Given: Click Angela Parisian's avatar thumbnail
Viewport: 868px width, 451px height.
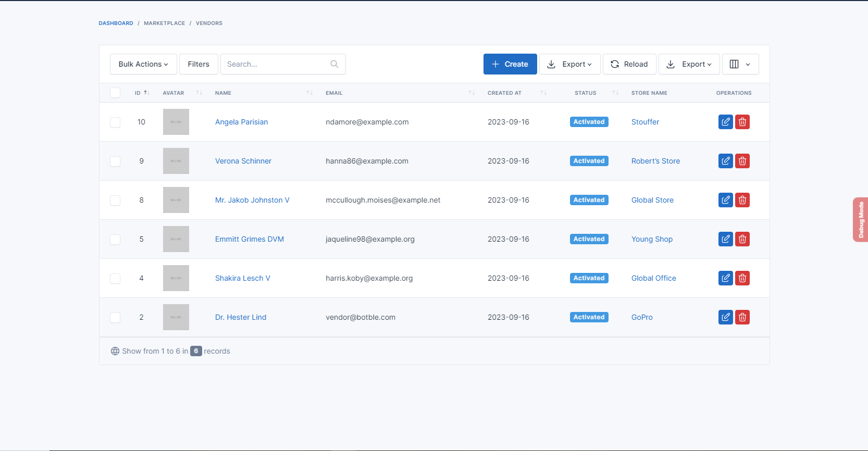Looking at the screenshot, I should (176, 122).
